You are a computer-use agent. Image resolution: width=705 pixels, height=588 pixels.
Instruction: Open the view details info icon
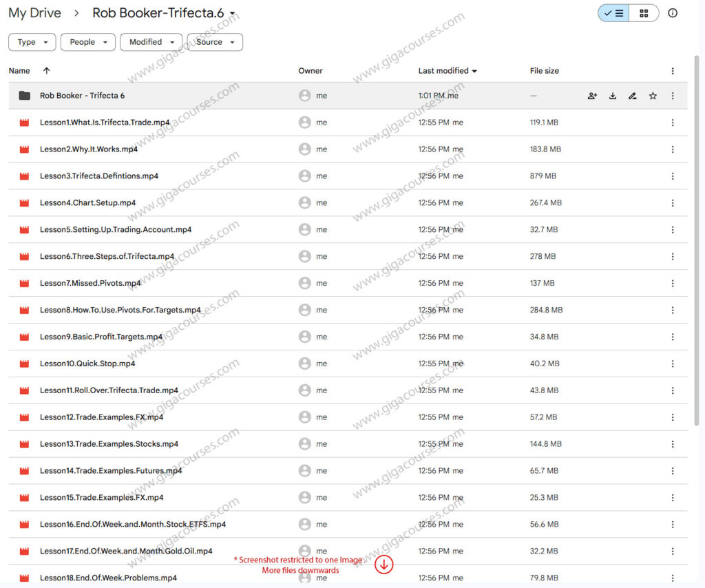point(673,13)
